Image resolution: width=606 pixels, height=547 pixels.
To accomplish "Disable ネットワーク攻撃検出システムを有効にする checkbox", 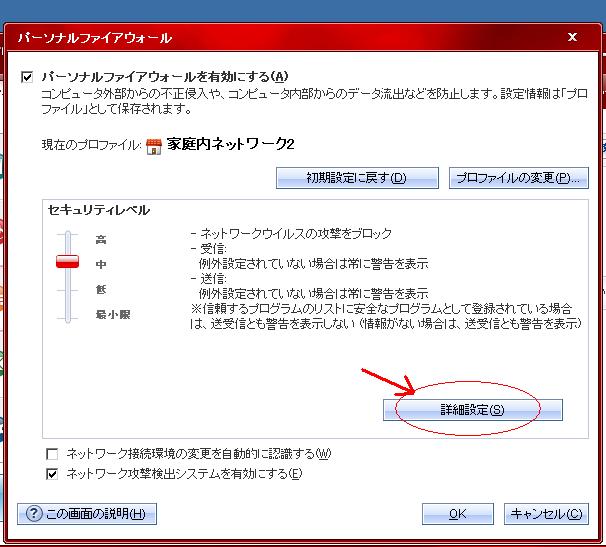I will tap(51, 473).
